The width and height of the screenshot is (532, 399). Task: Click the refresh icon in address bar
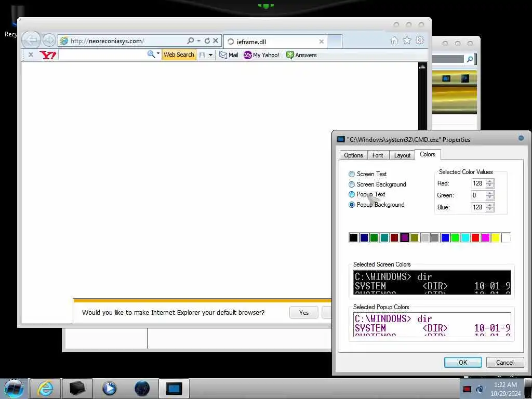point(207,41)
